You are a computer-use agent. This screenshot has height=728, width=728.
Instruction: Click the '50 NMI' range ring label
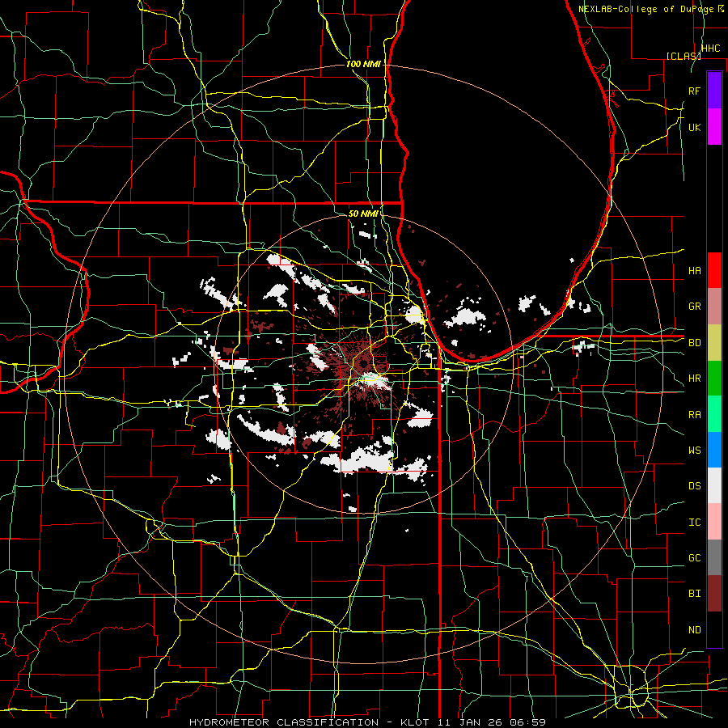363,214
